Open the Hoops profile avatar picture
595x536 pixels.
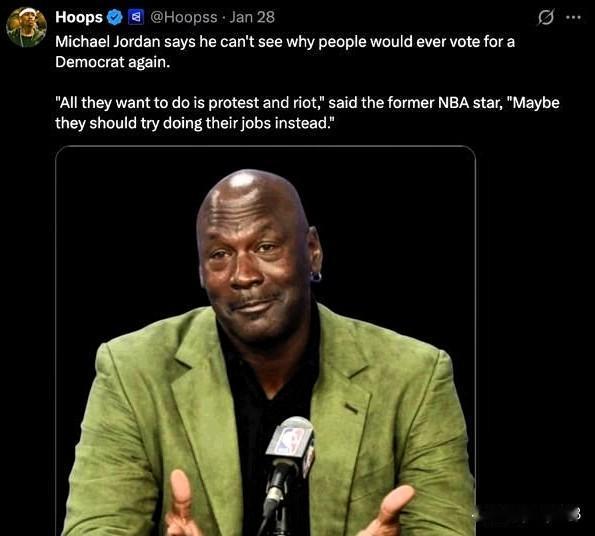click(26, 27)
